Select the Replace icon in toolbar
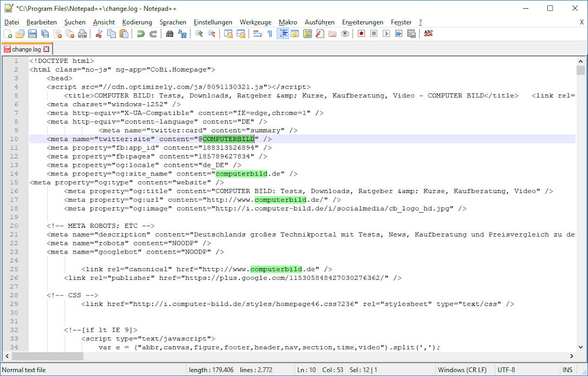This screenshot has height=376, width=588. coord(182,34)
